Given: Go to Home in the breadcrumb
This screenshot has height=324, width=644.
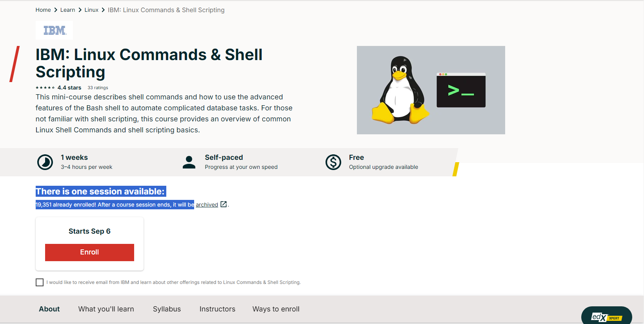Looking at the screenshot, I should click(43, 10).
